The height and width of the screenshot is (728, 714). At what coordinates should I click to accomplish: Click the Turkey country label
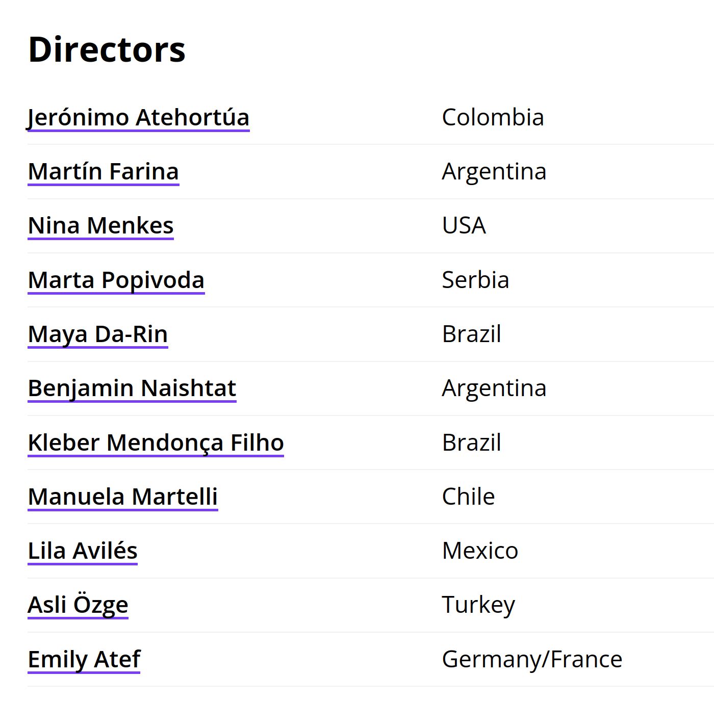click(x=478, y=605)
